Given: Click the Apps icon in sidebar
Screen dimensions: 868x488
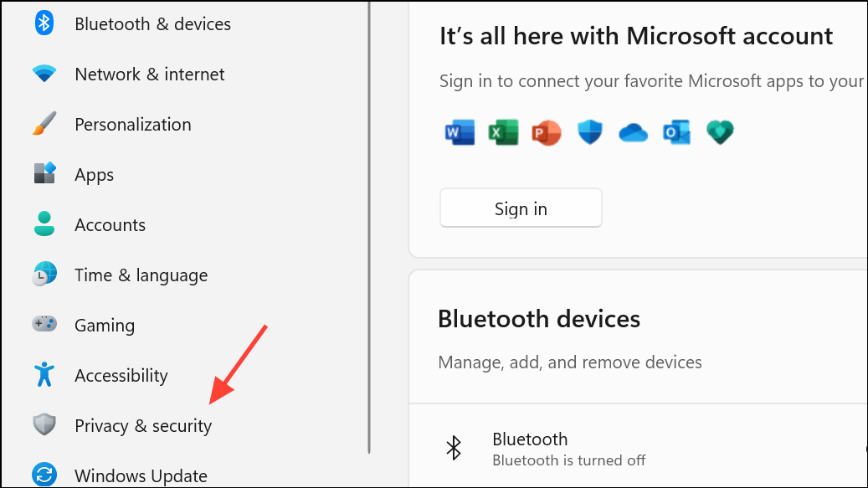Looking at the screenshot, I should 44,174.
